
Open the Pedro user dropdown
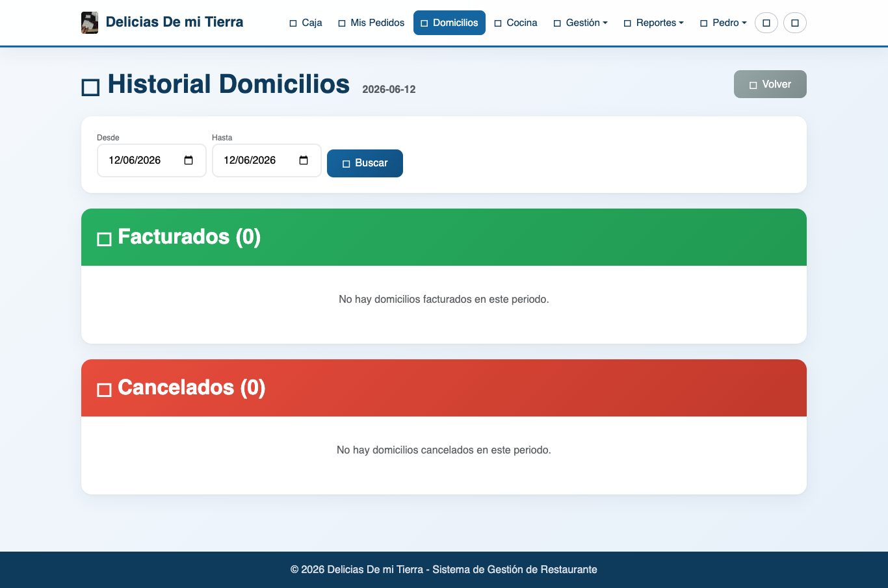click(723, 23)
